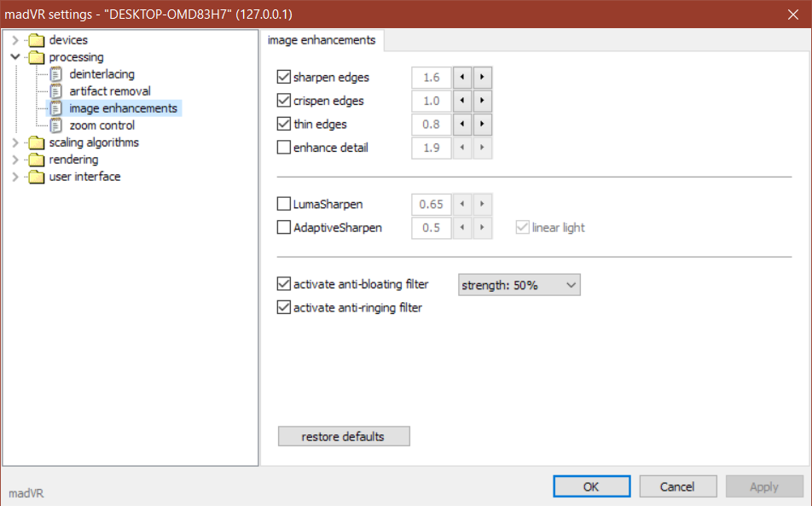Viewport: 812px width, 506px height.
Task: Click the crispen edges value field 1.0
Action: [432, 101]
